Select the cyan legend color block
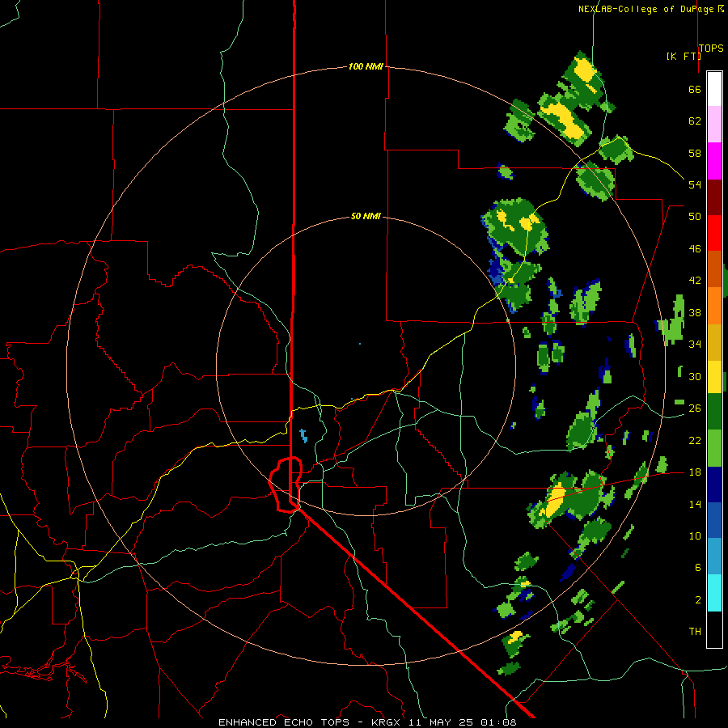The image size is (728, 728). (x=714, y=593)
